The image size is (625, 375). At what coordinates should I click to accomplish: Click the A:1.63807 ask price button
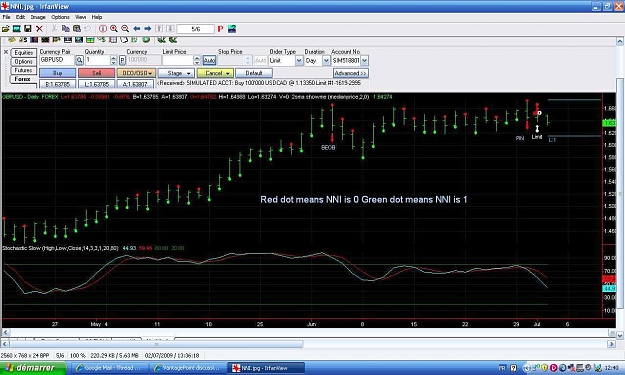136,84
